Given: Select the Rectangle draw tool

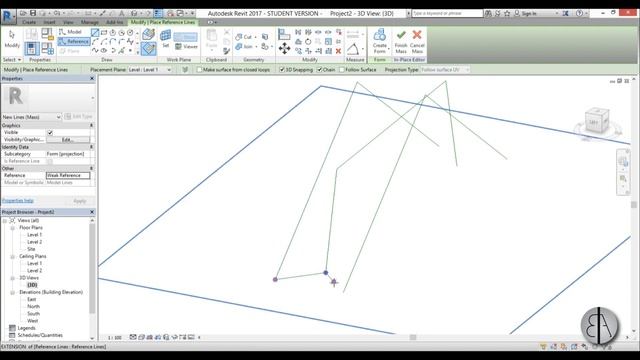Looking at the screenshot, I should point(104,32).
